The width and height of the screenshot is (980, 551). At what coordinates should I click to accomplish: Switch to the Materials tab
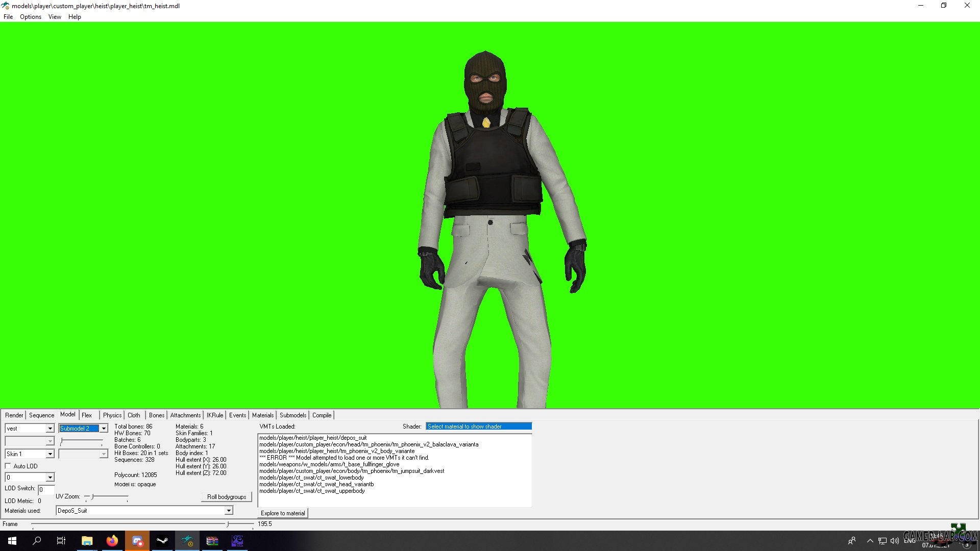click(x=263, y=415)
